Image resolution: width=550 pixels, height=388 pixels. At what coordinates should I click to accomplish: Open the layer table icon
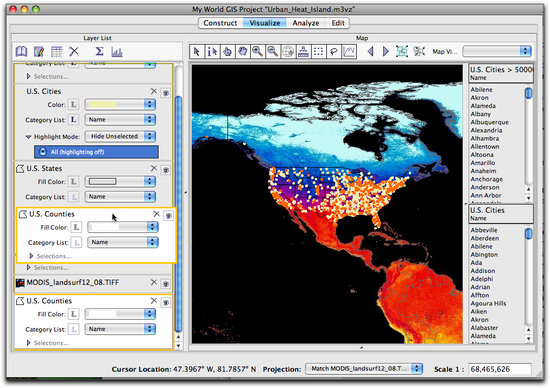click(x=56, y=52)
